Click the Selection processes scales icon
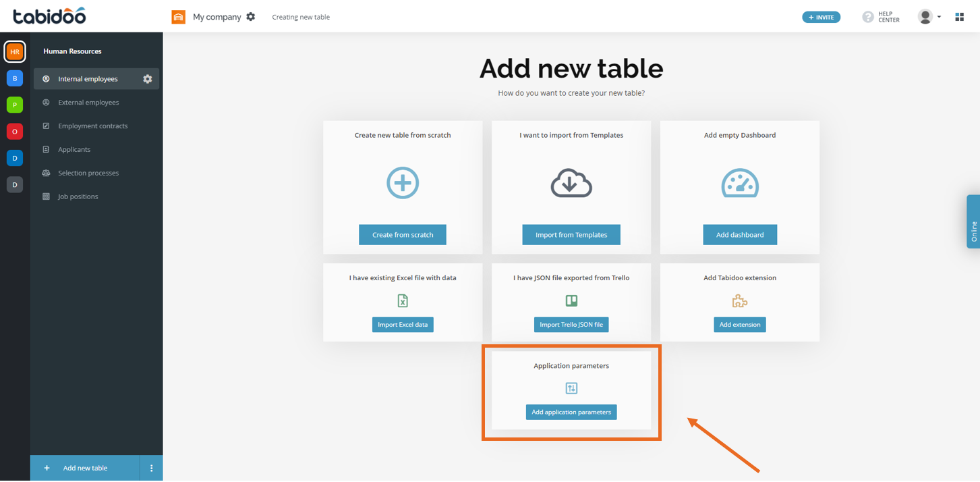Image resolution: width=980 pixels, height=482 pixels. point(46,173)
